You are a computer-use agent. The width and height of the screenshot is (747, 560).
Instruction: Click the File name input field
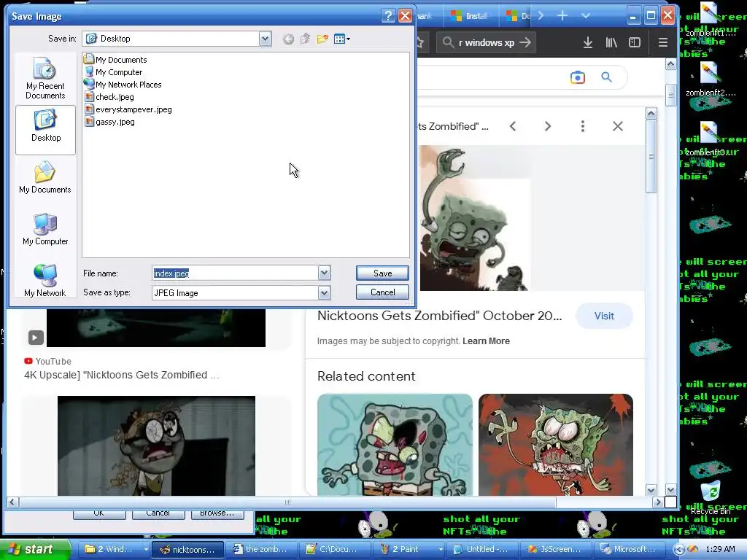pyautogui.click(x=236, y=273)
